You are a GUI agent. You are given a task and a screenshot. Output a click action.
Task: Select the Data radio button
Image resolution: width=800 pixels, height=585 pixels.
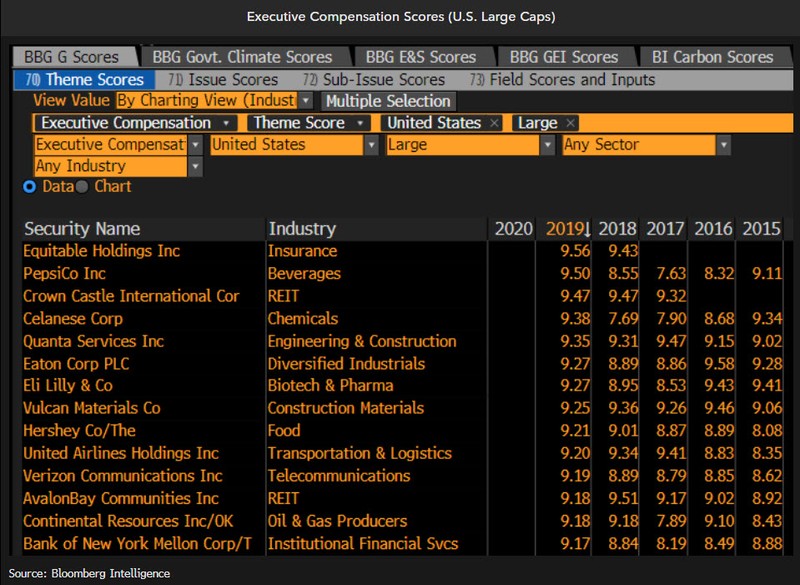point(30,187)
